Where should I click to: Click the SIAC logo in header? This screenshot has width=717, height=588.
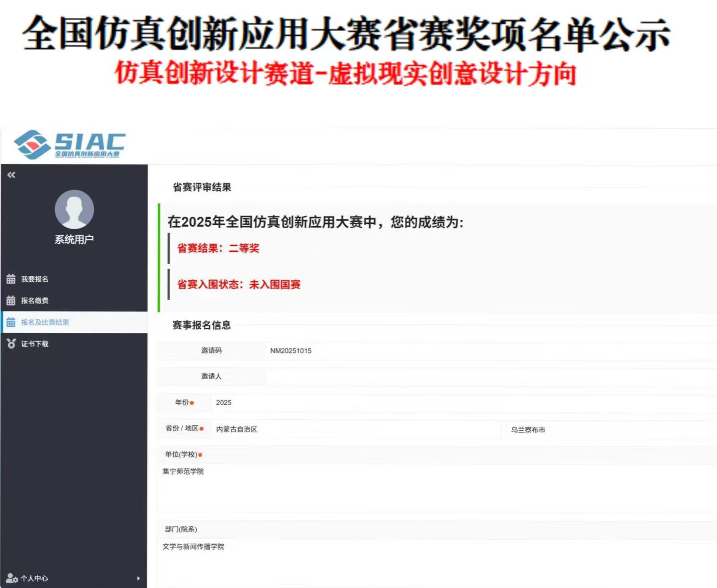click(69, 144)
